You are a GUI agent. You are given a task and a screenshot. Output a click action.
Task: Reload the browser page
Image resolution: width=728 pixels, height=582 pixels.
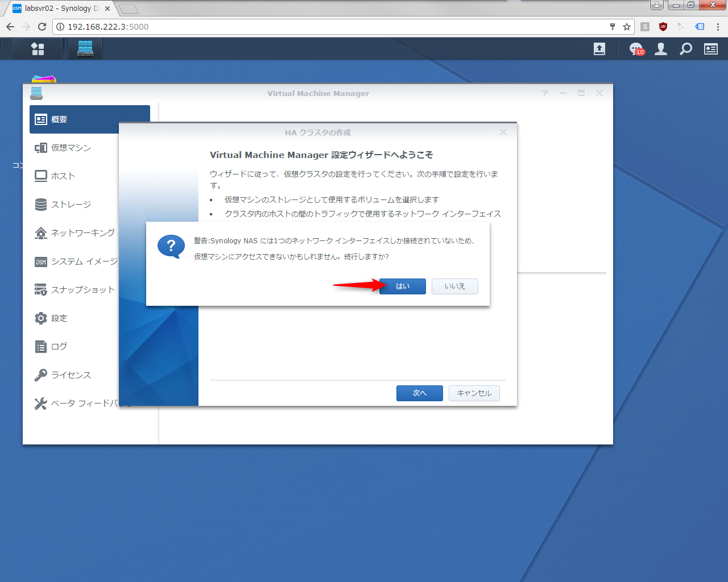tap(42, 27)
